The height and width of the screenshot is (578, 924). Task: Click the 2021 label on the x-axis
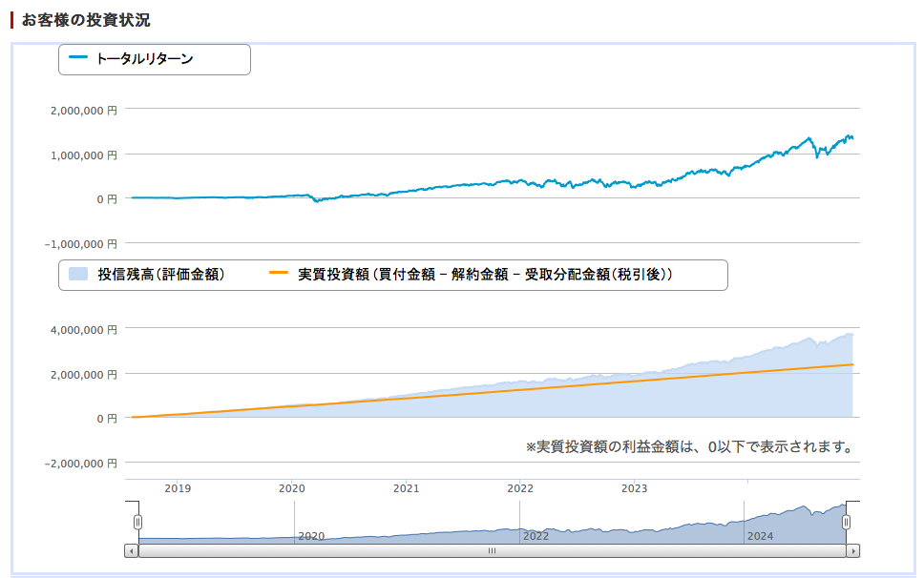pos(406,488)
